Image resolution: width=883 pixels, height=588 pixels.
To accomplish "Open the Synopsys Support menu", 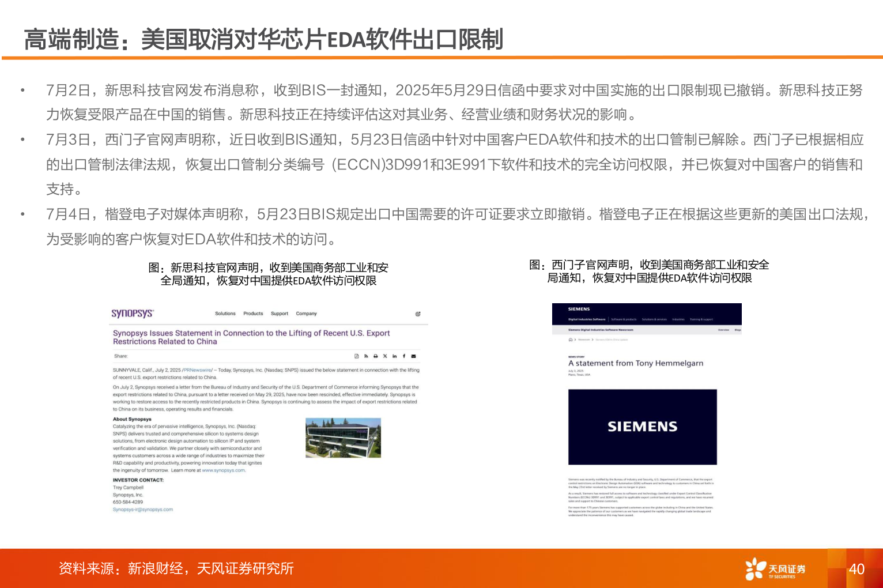I will tap(280, 314).
